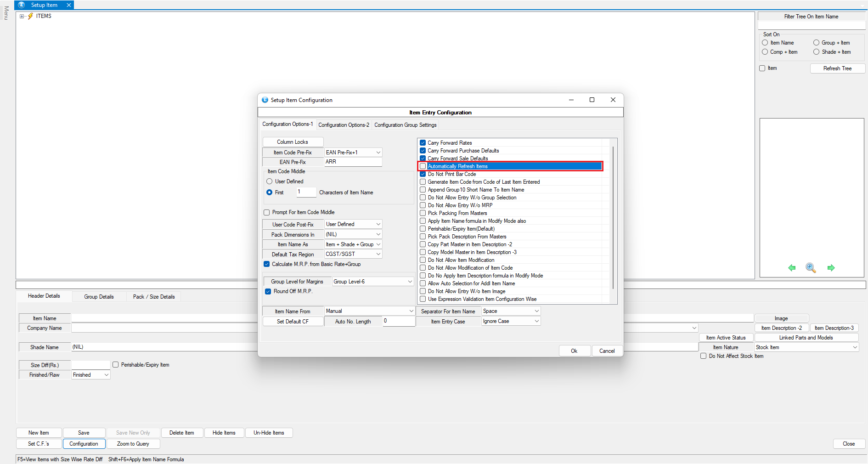
Task: Uncheck Carry Forward Rates option
Action: coord(423,143)
